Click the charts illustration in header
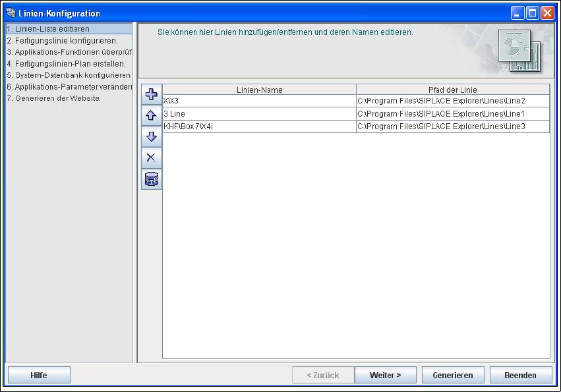The image size is (561, 392). [519, 51]
